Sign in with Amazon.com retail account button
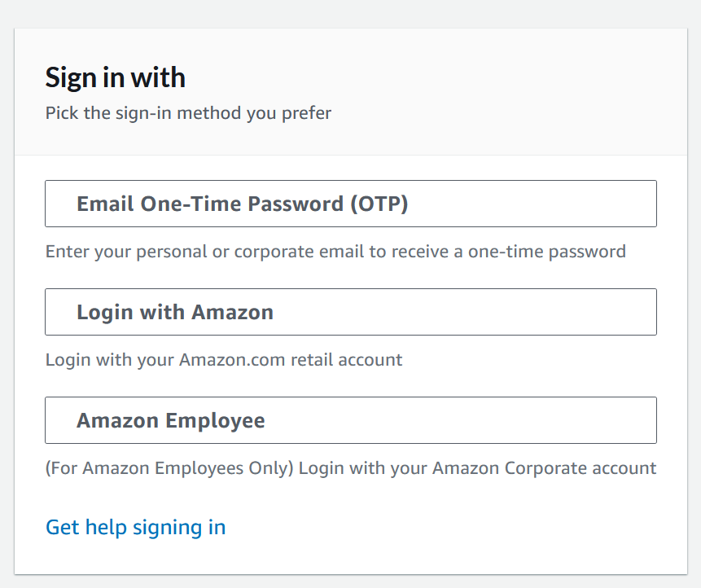This screenshot has height=588, width=701. (350, 312)
